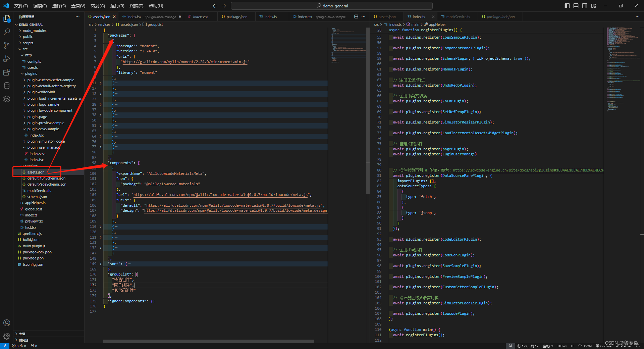644x349 pixels.
Task: Collapse the plugins folder
Action: 31,73
